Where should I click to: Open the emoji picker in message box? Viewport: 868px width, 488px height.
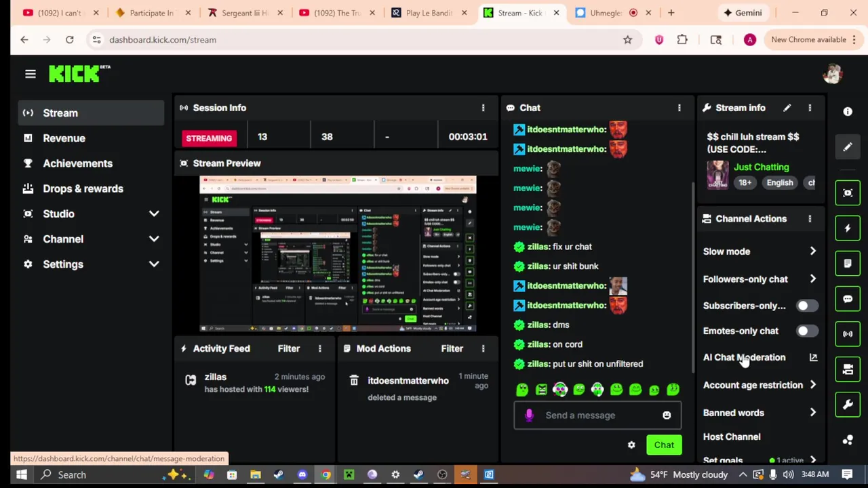pyautogui.click(x=667, y=415)
